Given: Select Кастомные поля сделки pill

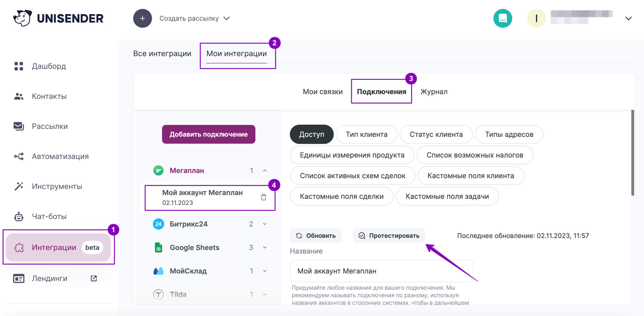Looking at the screenshot, I should click(342, 196).
